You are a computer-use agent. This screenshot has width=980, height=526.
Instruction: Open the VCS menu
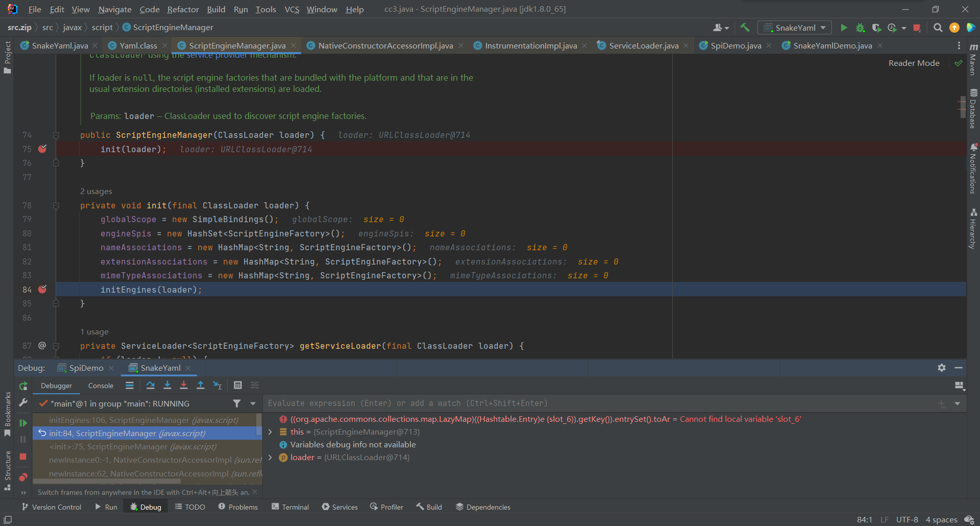(292, 9)
